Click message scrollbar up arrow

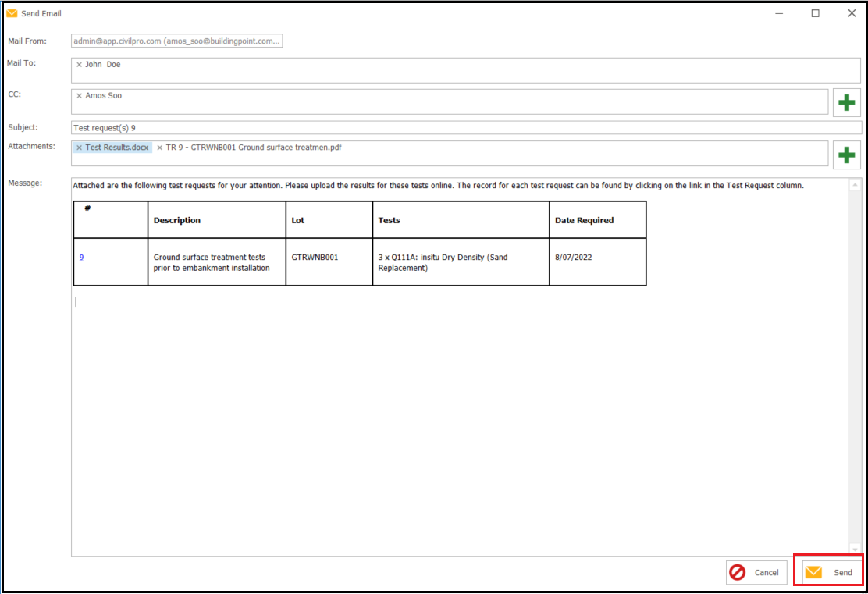[855, 185]
